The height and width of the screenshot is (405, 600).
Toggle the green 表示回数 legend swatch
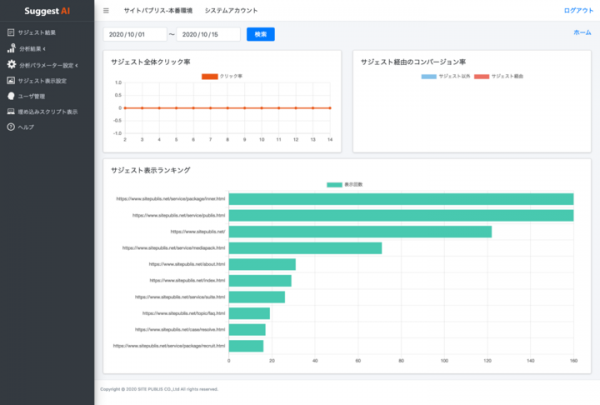(334, 185)
